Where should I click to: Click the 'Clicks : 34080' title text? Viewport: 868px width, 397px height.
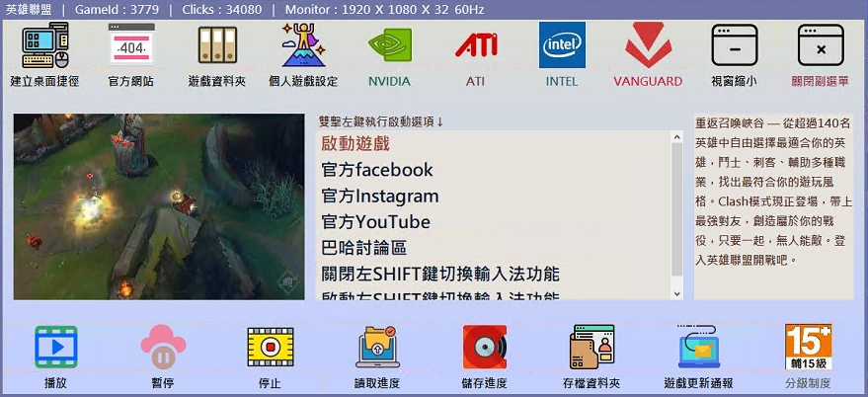(222, 10)
